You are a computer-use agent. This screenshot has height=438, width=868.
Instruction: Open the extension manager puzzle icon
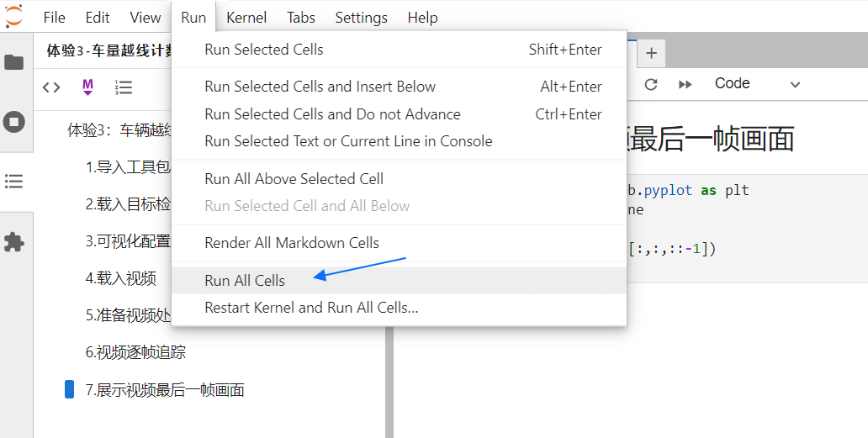pyautogui.click(x=14, y=242)
